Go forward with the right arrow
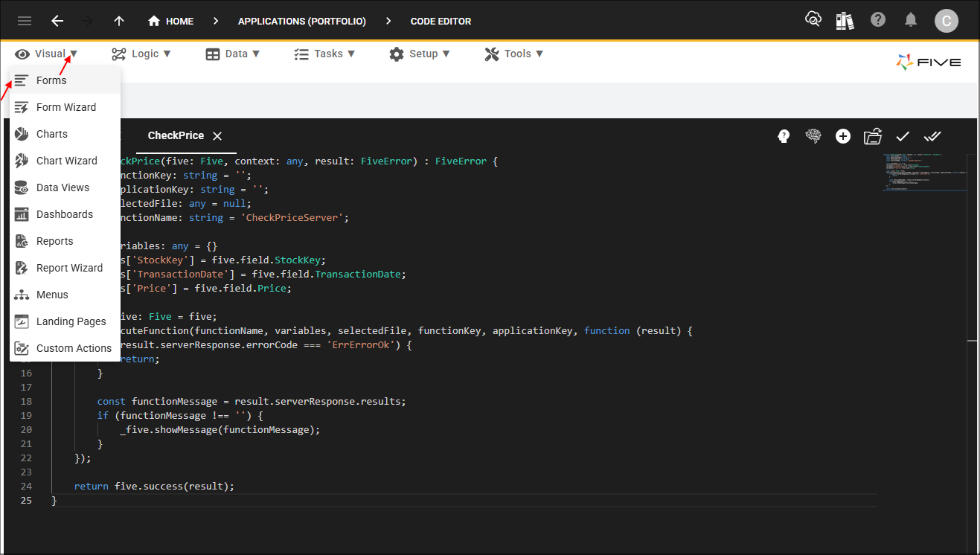Viewport: 980px width, 555px height. coord(87,21)
